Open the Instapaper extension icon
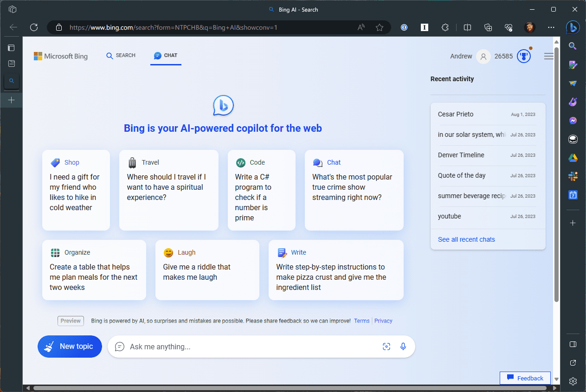The height and width of the screenshot is (392, 586). coord(424,27)
